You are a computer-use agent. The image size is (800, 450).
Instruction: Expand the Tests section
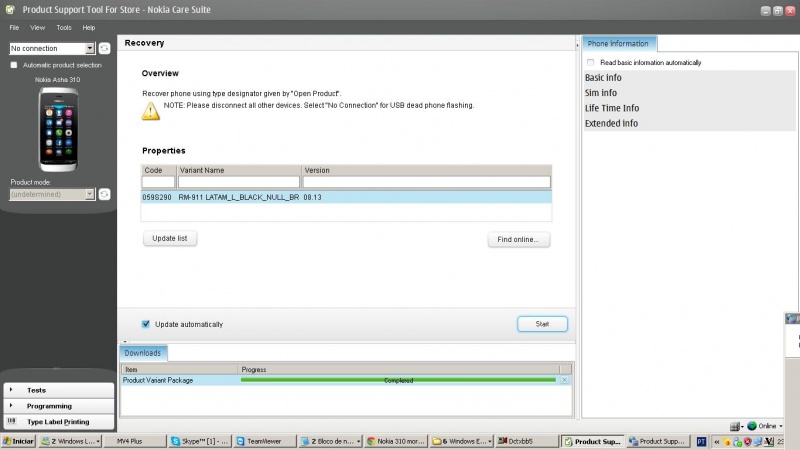tap(59, 390)
